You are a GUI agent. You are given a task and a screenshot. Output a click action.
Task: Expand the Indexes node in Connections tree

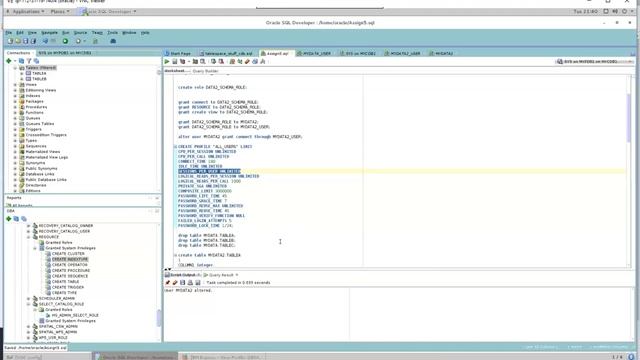[x=16, y=96]
